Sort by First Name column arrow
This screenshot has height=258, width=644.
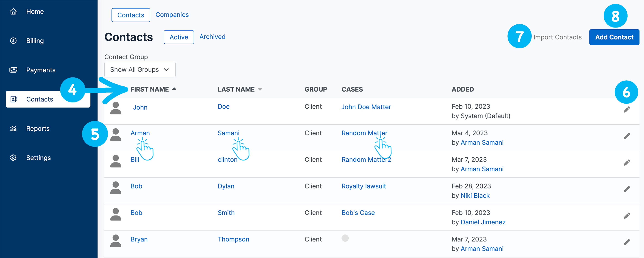click(x=174, y=89)
